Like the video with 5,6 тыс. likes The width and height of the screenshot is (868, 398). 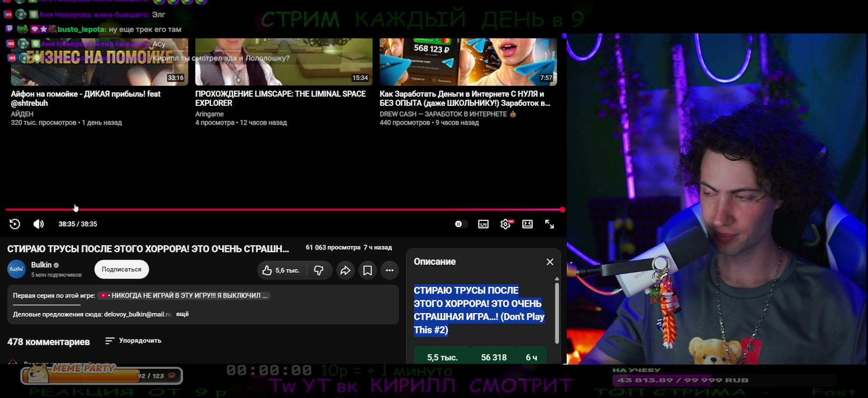pos(281,270)
